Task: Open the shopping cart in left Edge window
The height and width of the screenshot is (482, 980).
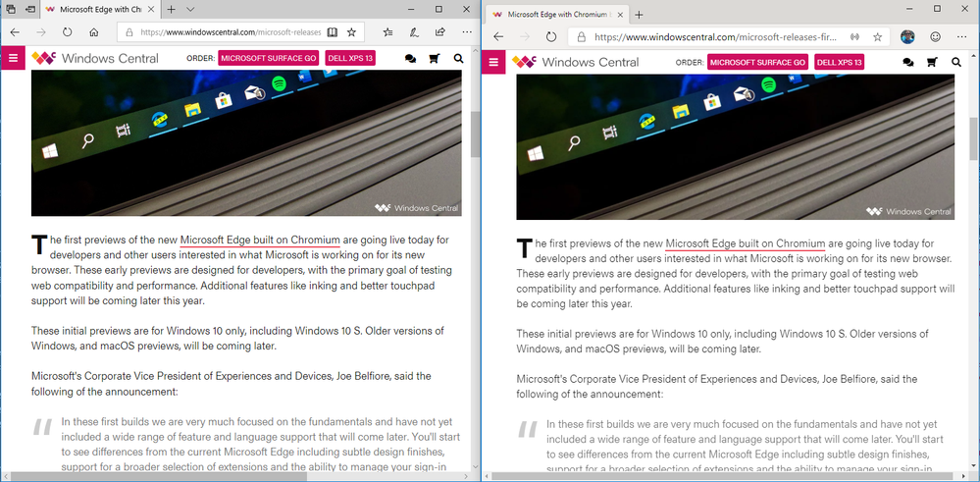Action: pyautogui.click(x=435, y=59)
